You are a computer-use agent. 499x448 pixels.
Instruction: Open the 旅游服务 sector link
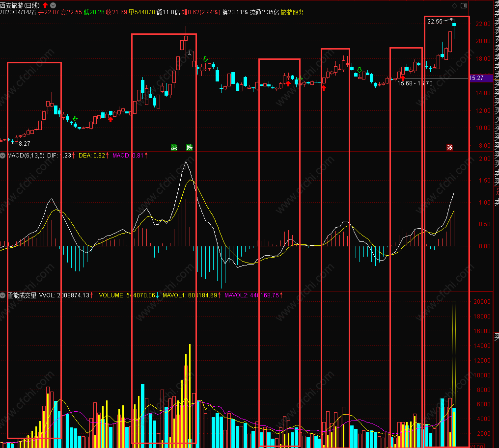(292, 12)
